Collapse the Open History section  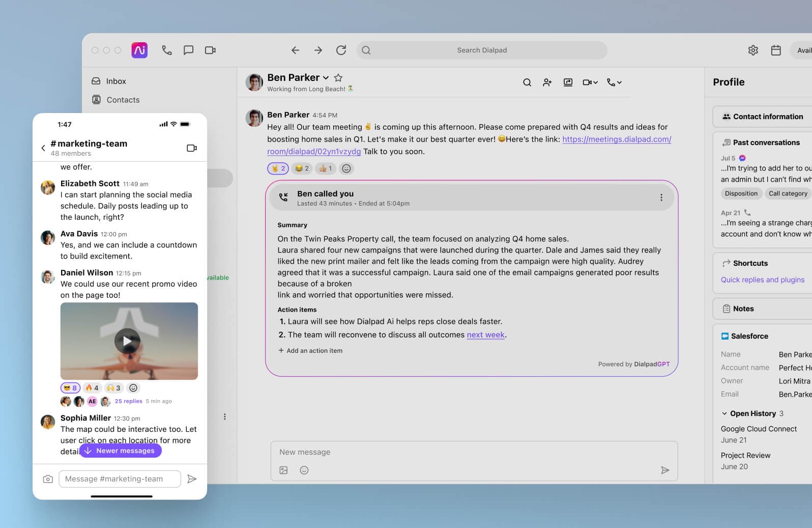[724, 413]
